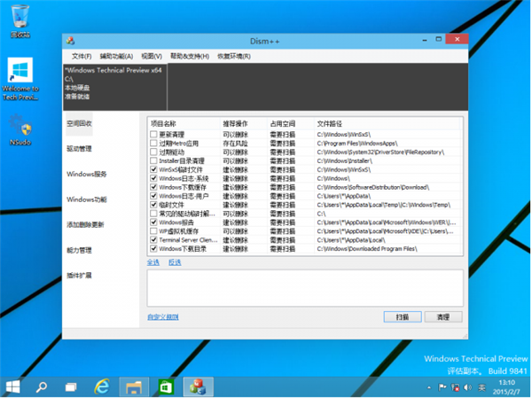Select 添加删除更新 in the sidebar

tap(85, 224)
